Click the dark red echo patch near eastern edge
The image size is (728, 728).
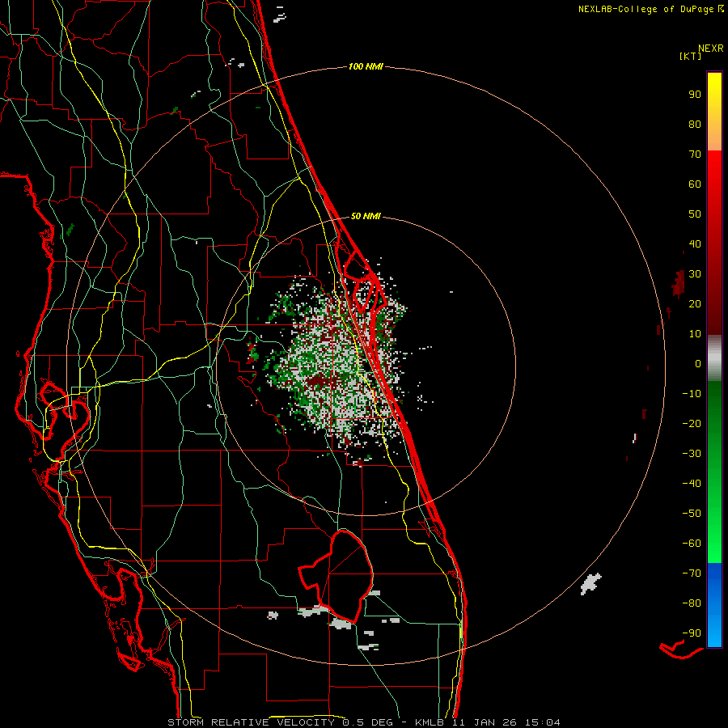pyautogui.click(x=679, y=284)
